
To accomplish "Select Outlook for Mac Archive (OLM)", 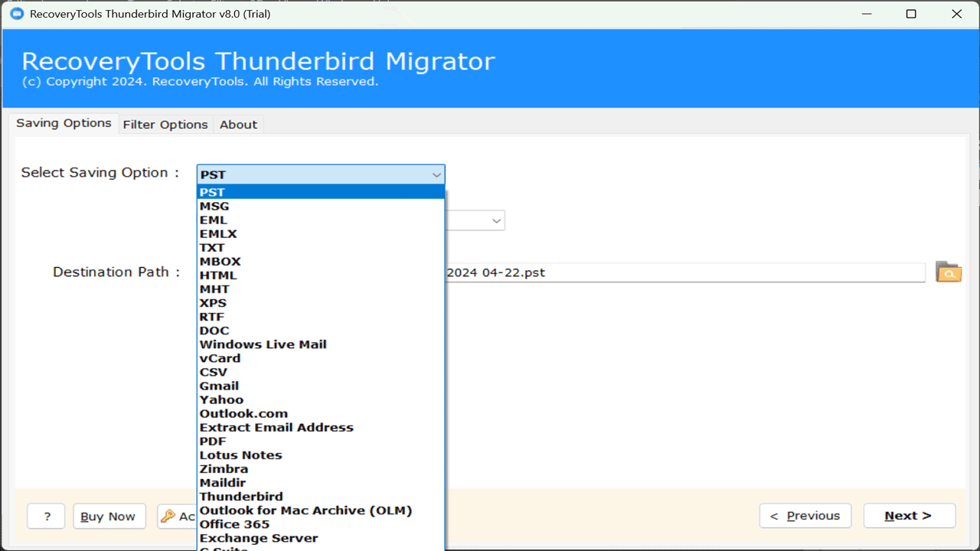I will pos(321,510).
